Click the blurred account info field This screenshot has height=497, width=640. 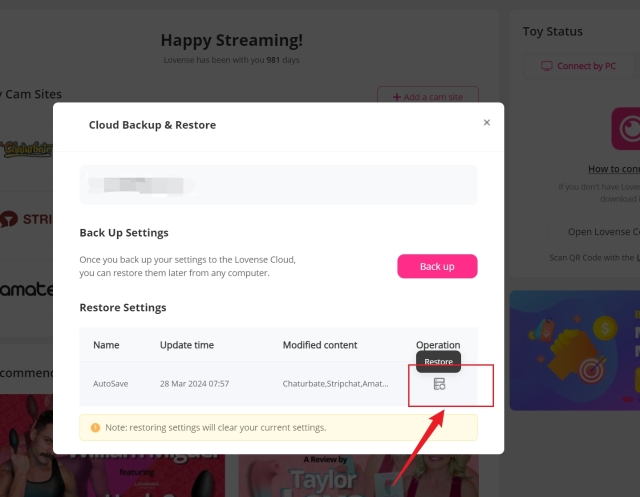(278, 185)
